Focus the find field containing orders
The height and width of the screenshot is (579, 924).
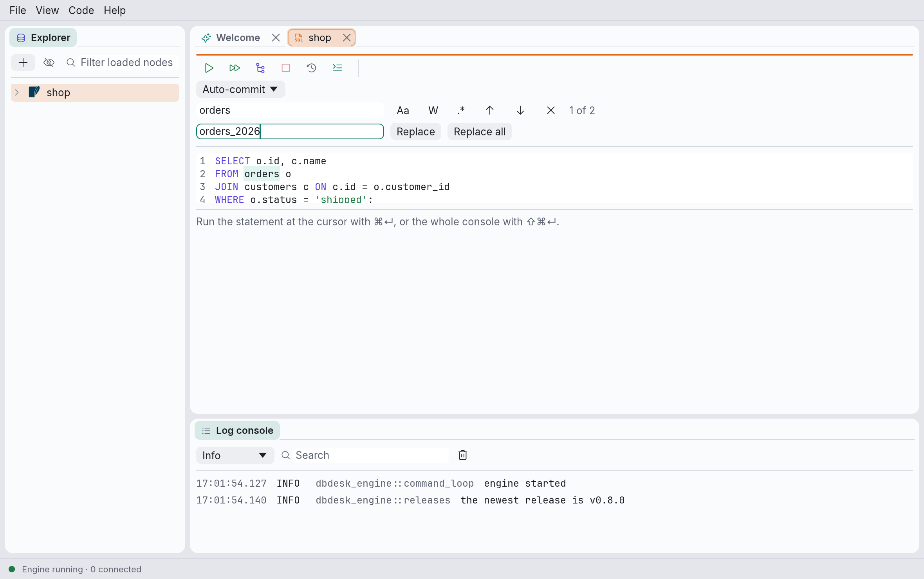[x=290, y=110]
